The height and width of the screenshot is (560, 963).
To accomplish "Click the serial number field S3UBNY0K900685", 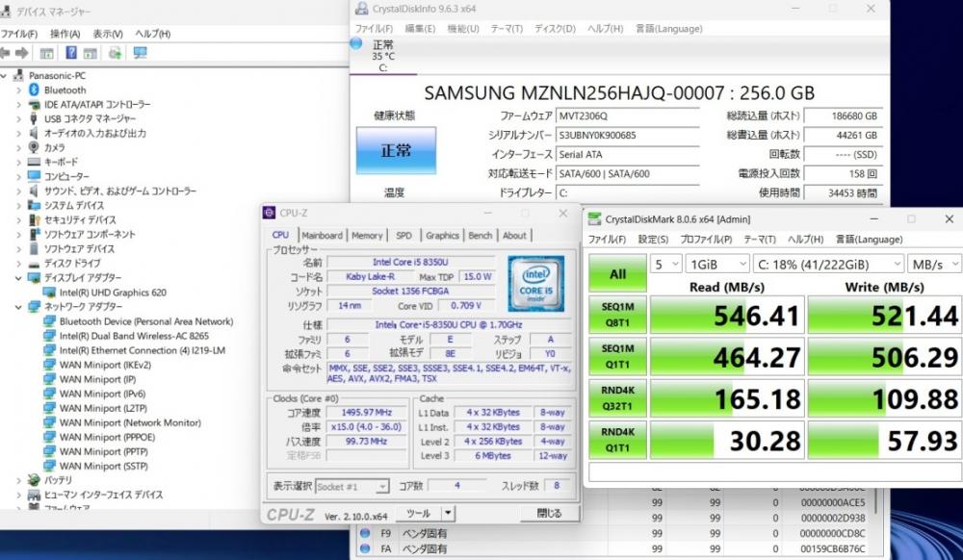I will (627, 135).
